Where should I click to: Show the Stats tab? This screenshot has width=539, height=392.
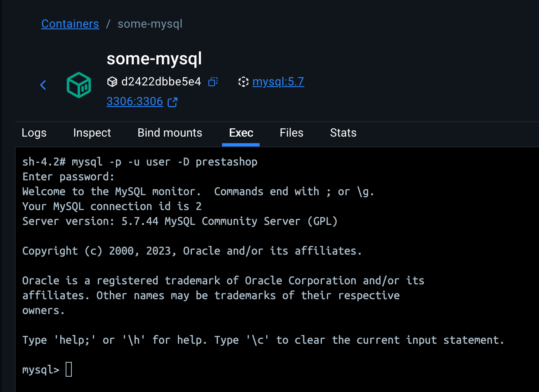point(343,133)
